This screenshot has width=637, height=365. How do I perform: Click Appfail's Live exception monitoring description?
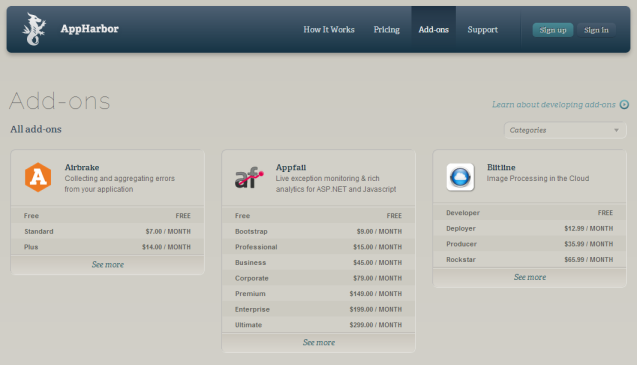pyautogui.click(x=336, y=184)
